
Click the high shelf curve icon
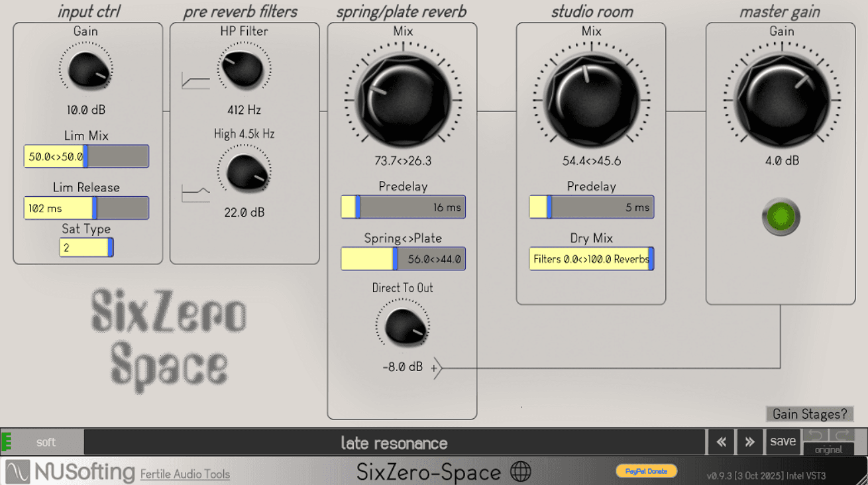click(x=195, y=193)
